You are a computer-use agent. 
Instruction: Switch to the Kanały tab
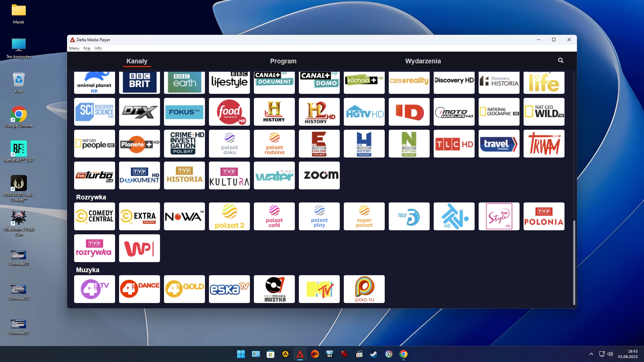pyautogui.click(x=137, y=61)
